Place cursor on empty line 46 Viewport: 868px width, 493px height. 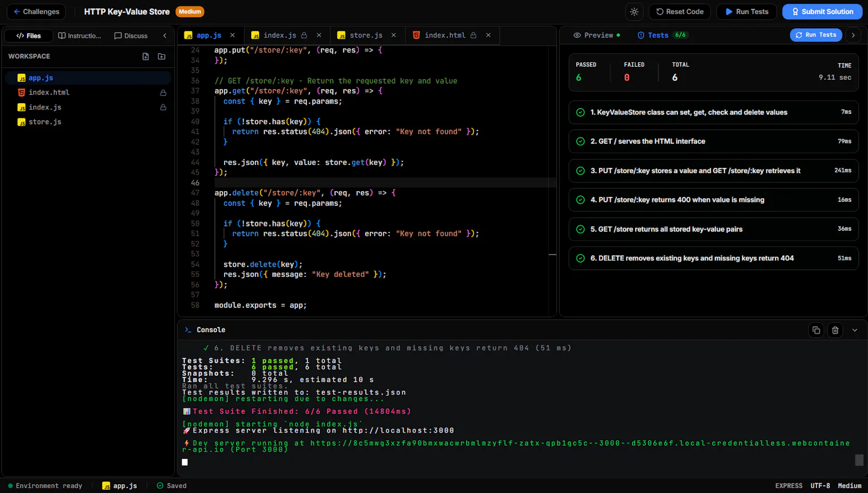pyautogui.click(x=385, y=183)
